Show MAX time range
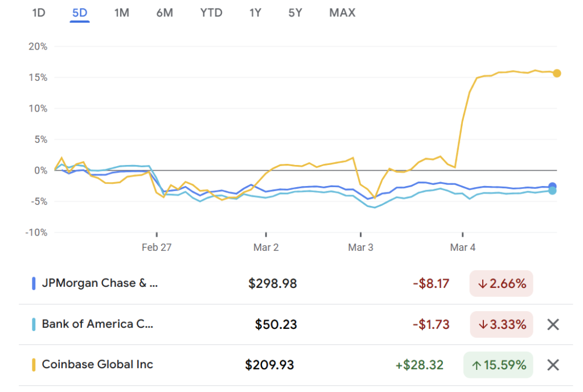583x392 pixels. (x=342, y=13)
